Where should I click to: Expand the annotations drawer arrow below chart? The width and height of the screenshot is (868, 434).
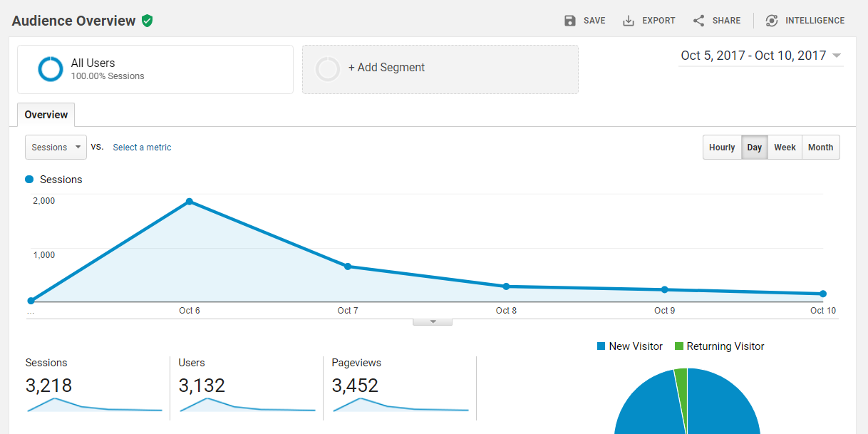pos(433,322)
